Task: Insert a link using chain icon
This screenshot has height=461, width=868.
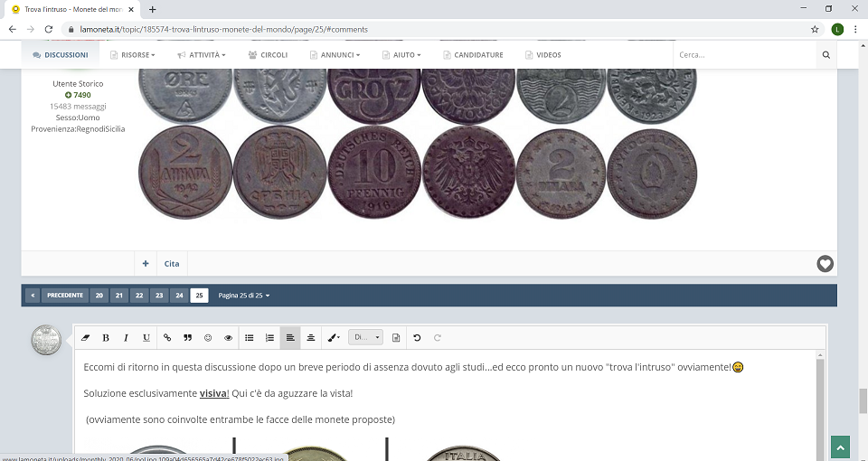Action: pyautogui.click(x=167, y=337)
